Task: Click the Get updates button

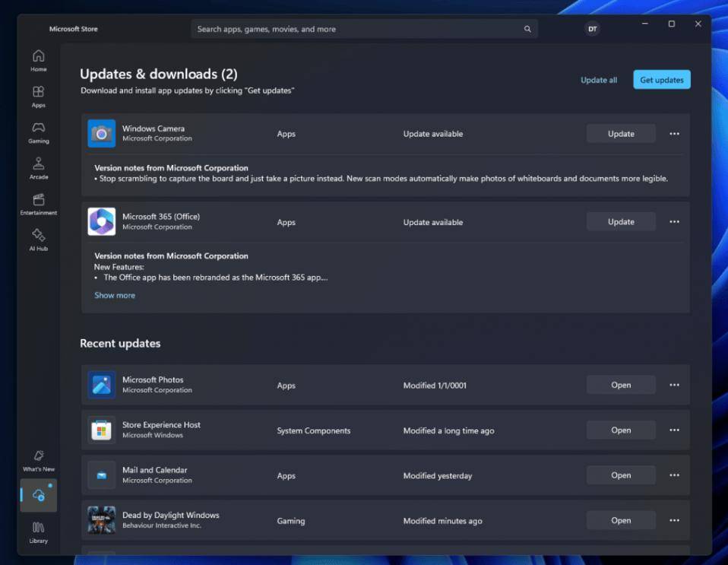Action: [x=662, y=80]
